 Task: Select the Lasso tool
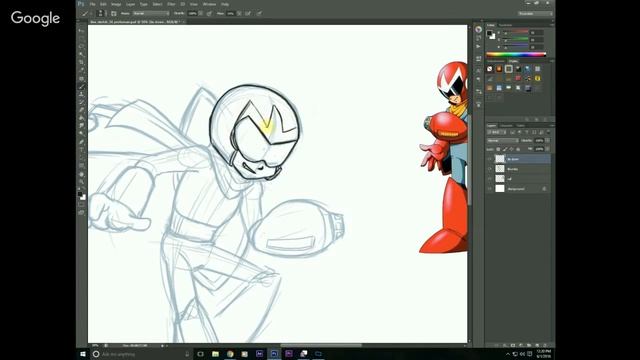(82, 47)
